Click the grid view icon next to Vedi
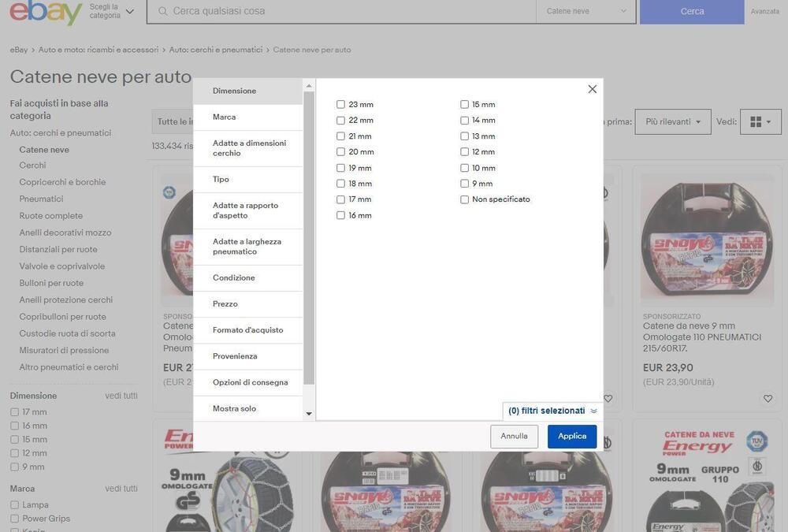Image resolution: width=788 pixels, height=532 pixels. tap(760, 121)
